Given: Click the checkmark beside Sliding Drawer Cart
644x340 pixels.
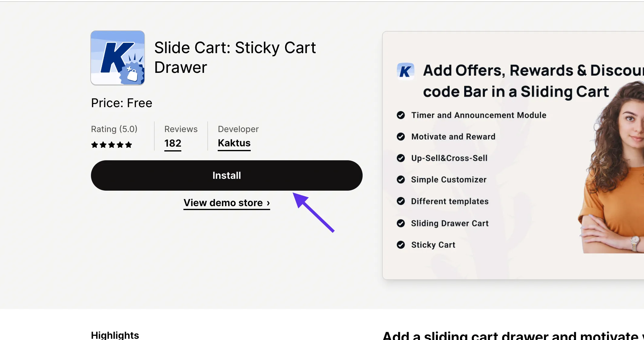Looking at the screenshot, I should (x=401, y=223).
